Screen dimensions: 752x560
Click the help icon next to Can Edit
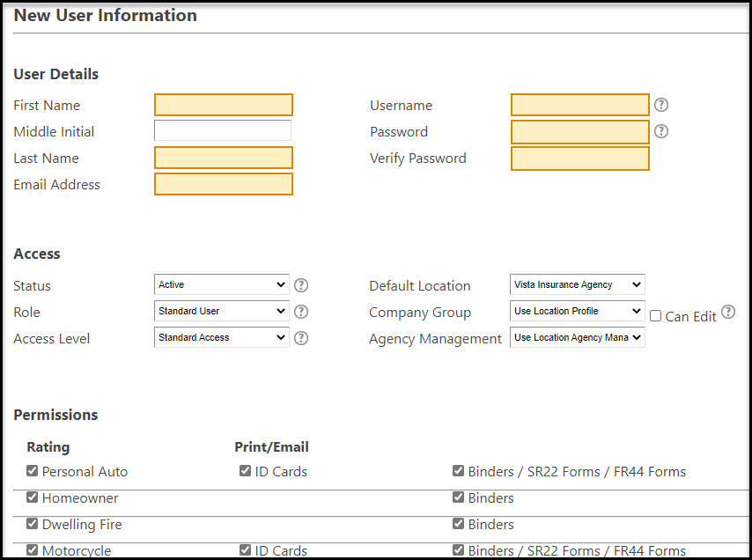click(x=727, y=313)
